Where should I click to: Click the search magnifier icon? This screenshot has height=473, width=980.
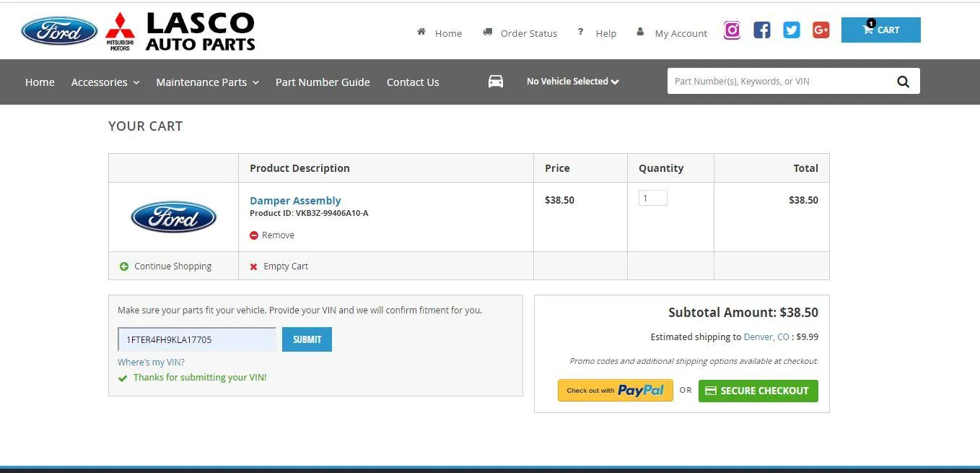coord(903,82)
